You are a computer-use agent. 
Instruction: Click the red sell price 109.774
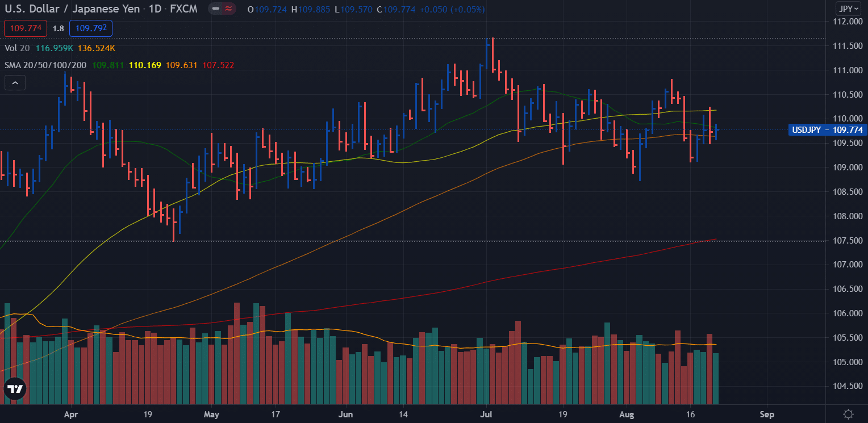point(25,28)
